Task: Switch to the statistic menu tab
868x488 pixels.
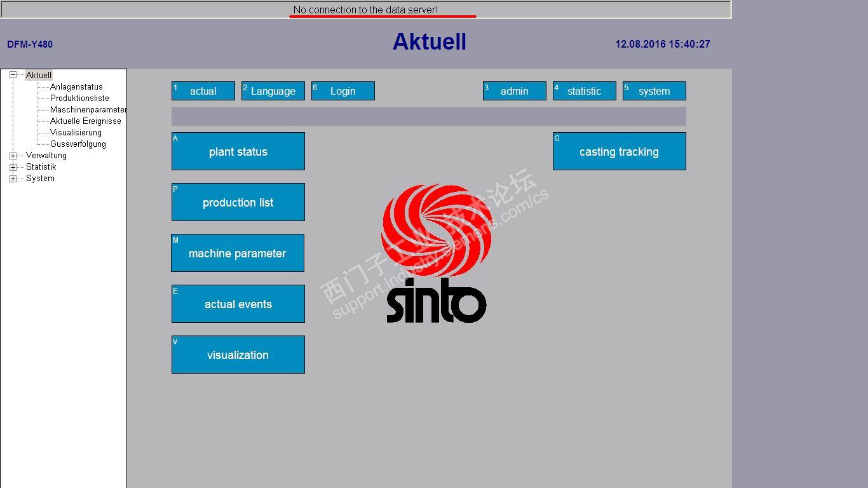Action: [x=585, y=91]
